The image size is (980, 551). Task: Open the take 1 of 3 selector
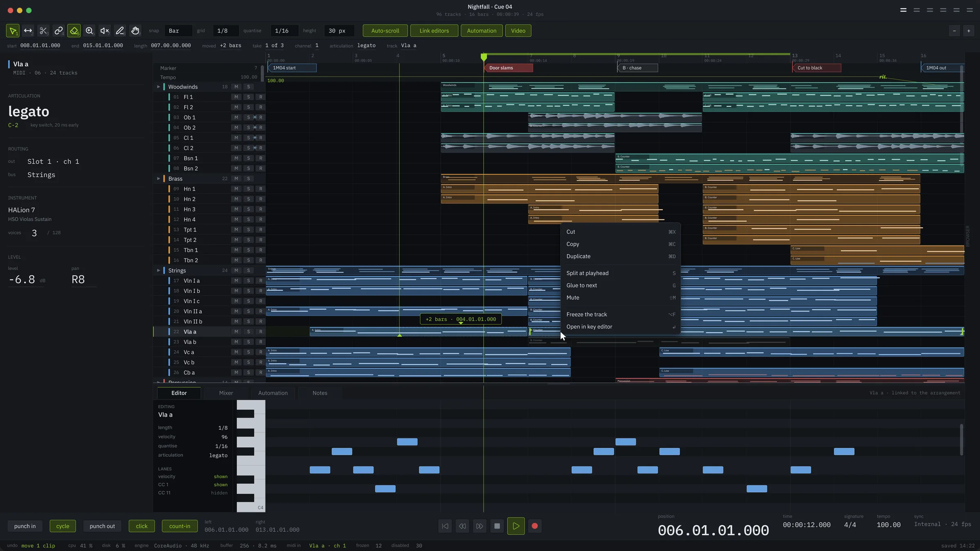tap(274, 45)
